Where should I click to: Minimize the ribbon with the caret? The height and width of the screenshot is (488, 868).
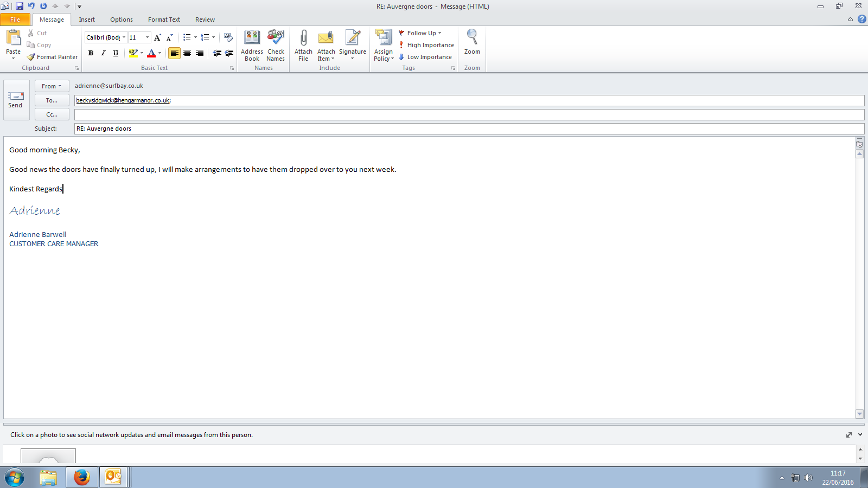click(850, 20)
